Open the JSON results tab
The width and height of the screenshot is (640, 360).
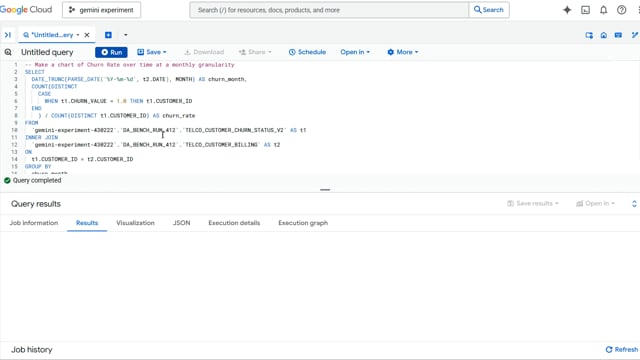pyautogui.click(x=181, y=223)
